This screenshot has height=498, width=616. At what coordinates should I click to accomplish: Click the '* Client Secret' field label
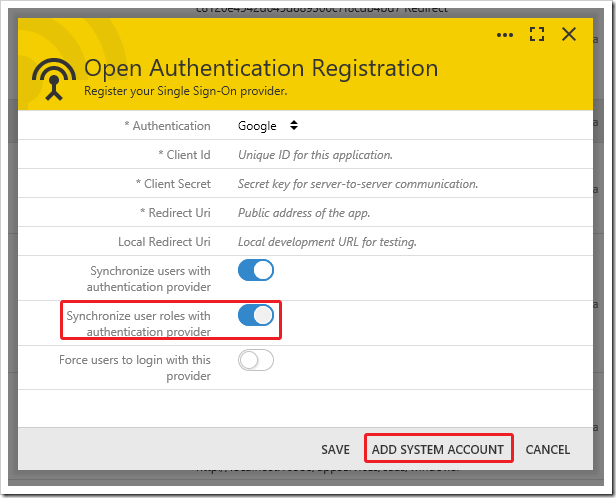click(x=173, y=184)
